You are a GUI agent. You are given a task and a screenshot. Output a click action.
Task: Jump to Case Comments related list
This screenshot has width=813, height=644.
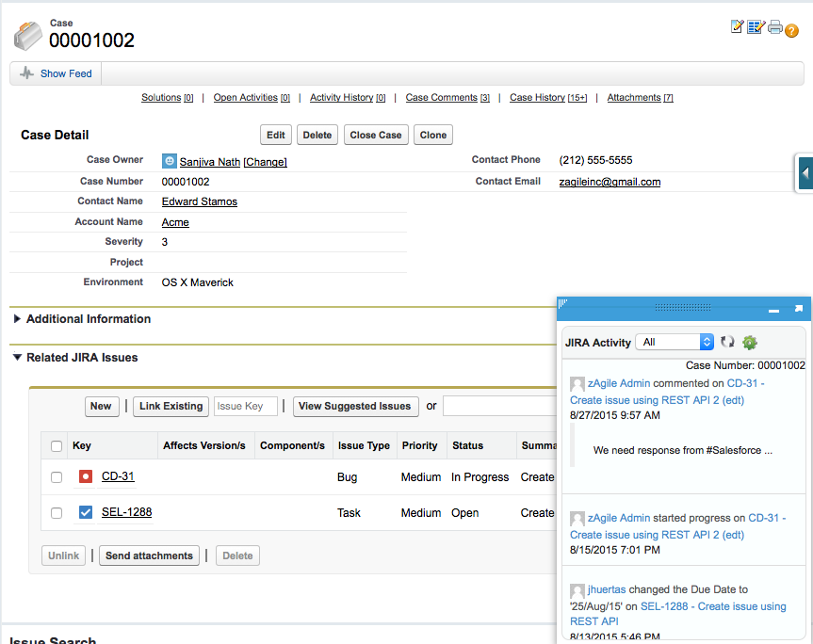441,98
